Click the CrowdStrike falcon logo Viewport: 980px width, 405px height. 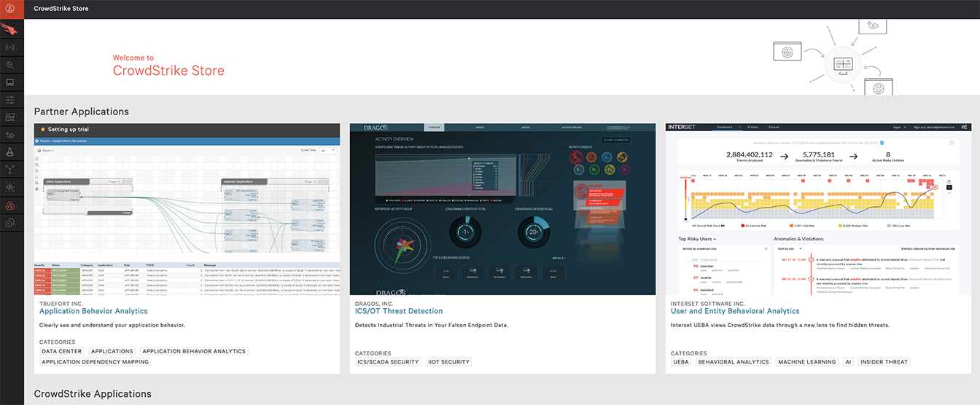point(10,29)
